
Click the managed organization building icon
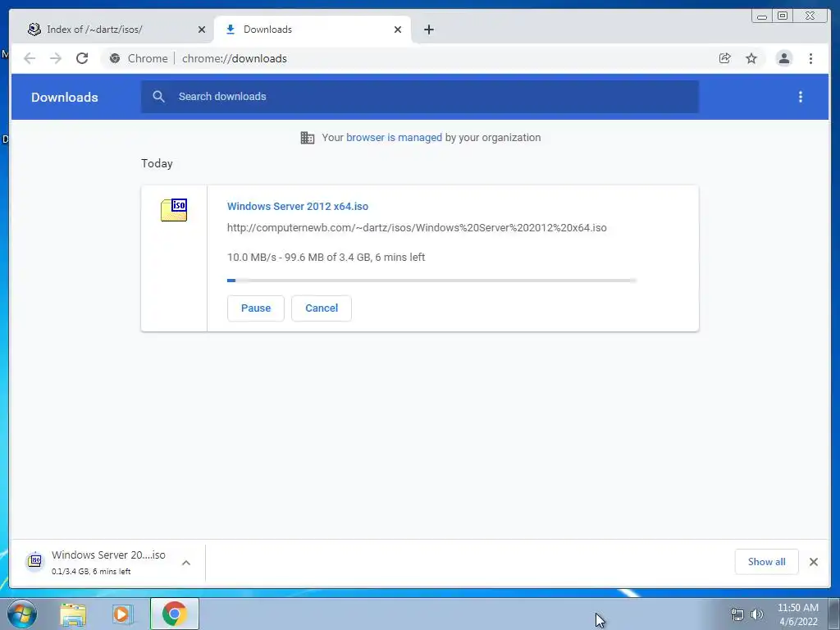(308, 138)
